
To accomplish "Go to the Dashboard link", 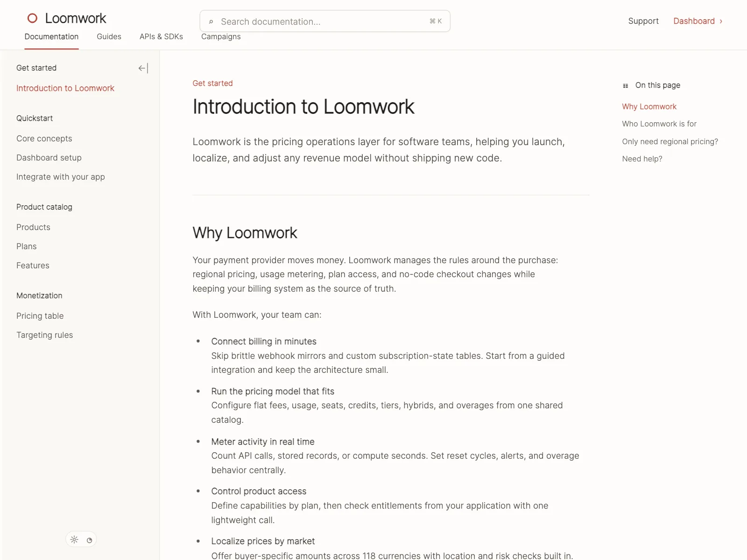I will (694, 21).
